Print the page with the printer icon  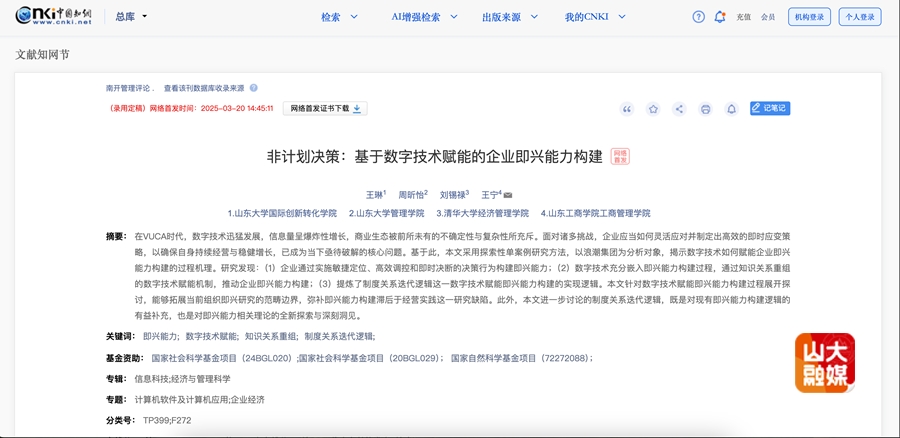(x=705, y=109)
